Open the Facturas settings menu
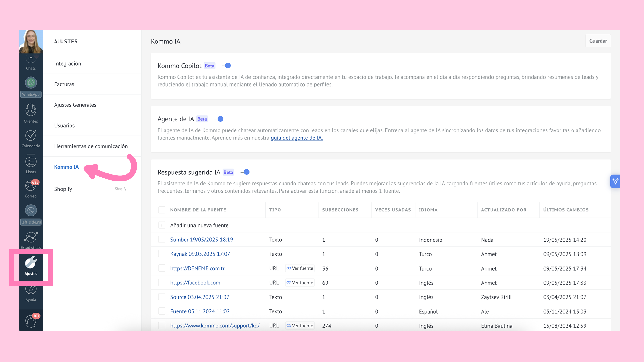 tap(92, 84)
